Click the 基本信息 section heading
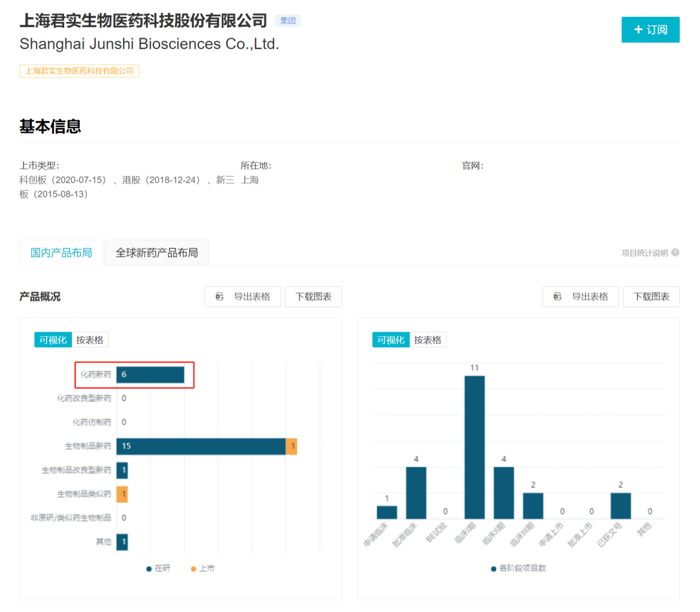The image size is (700, 612). (50, 127)
